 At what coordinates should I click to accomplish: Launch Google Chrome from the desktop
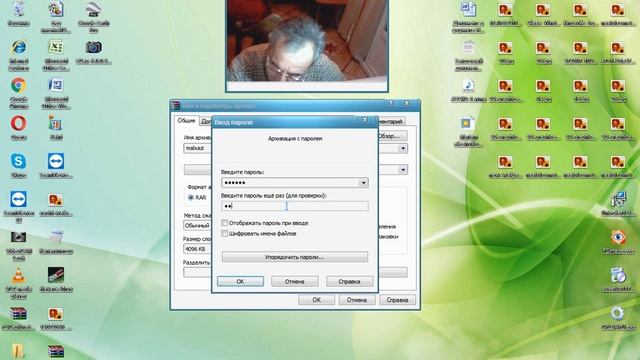(x=18, y=86)
